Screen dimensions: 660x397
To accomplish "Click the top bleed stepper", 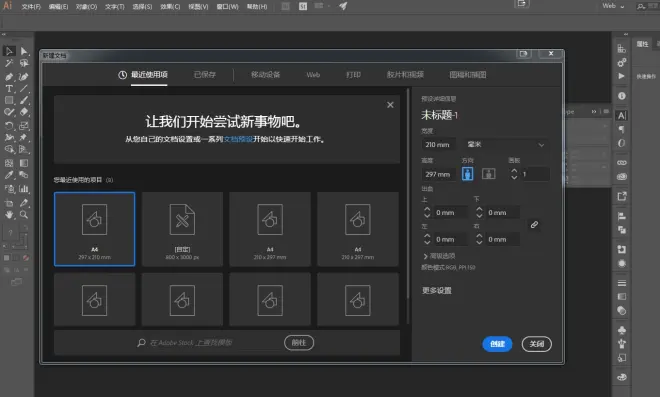I will (x=427, y=212).
